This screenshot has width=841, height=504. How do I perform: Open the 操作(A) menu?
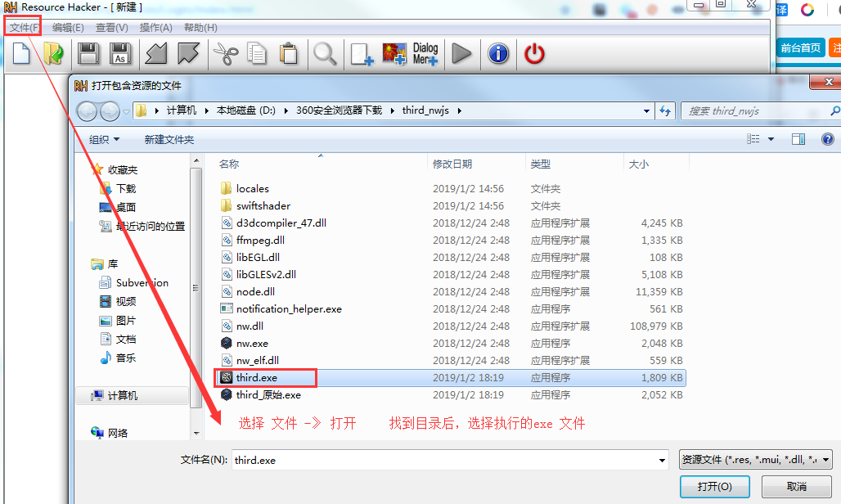(x=155, y=28)
